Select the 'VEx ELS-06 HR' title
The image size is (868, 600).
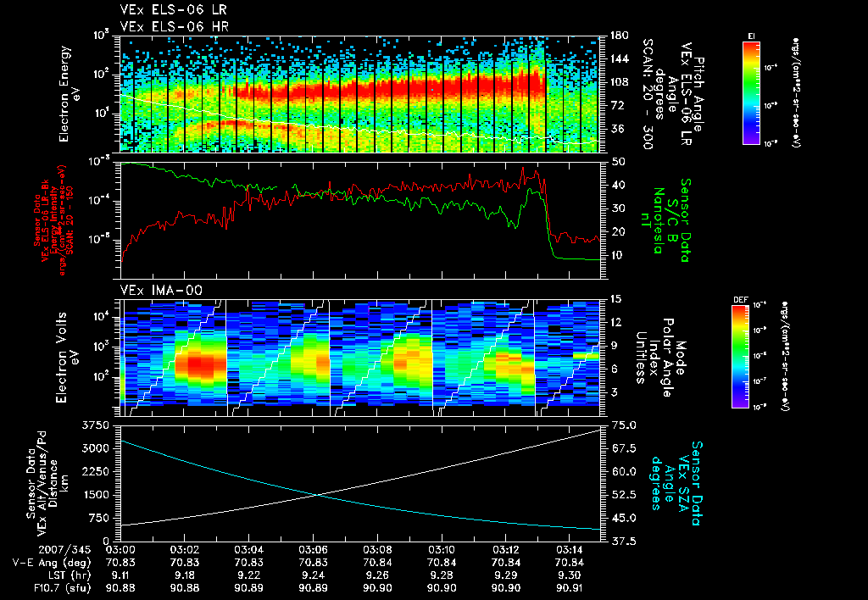pyautogui.click(x=174, y=26)
